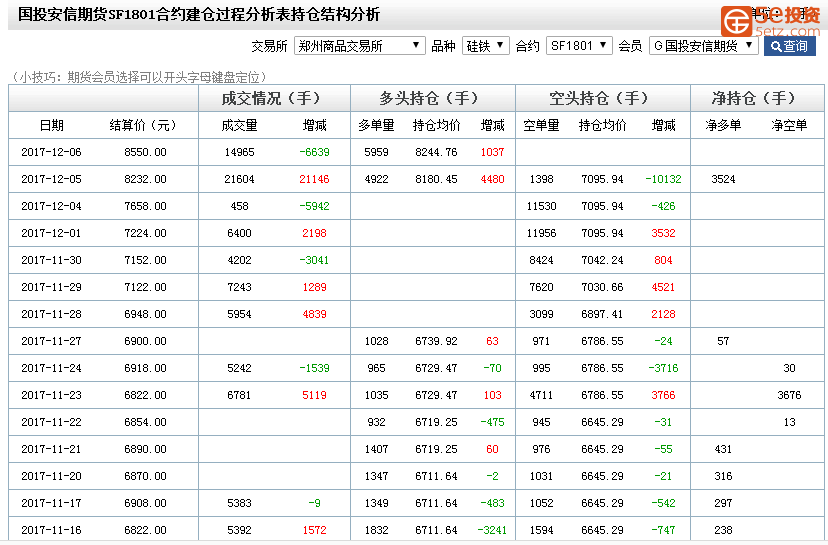This screenshot has width=828, height=545.
Task: Click volume change value 5119
Action: 314,395
